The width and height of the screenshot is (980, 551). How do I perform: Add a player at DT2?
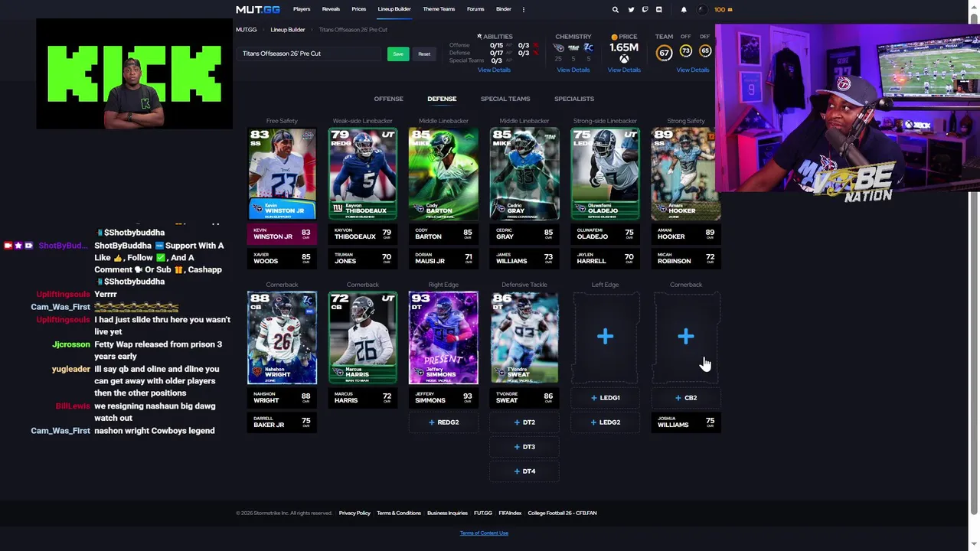click(524, 422)
